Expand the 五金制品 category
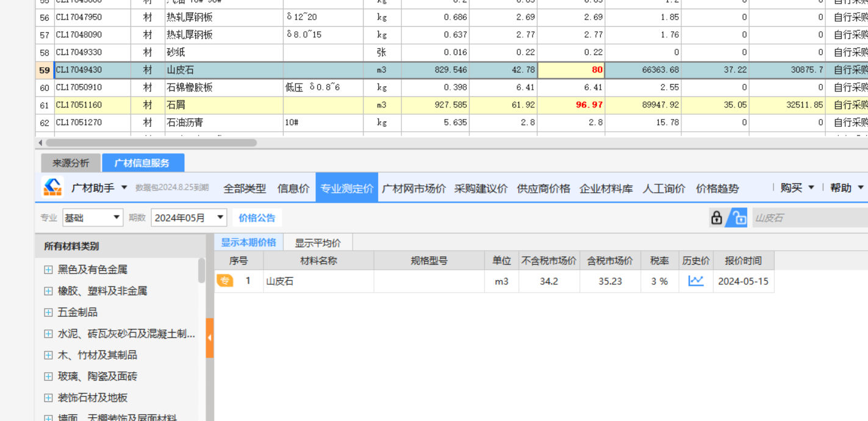This screenshot has height=421, width=868. [48, 312]
